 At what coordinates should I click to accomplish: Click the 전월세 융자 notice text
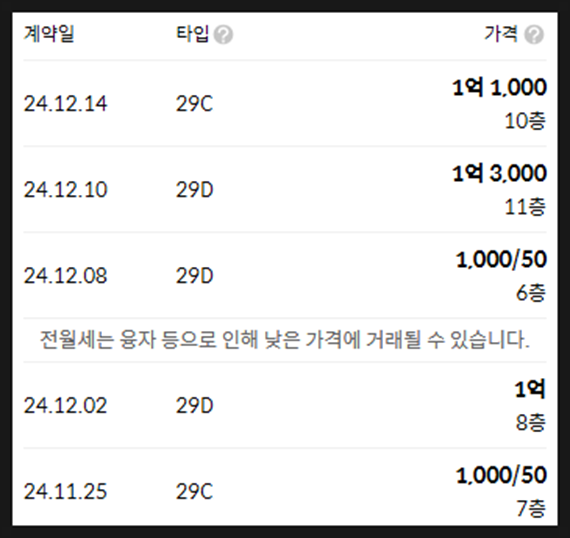point(285,340)
